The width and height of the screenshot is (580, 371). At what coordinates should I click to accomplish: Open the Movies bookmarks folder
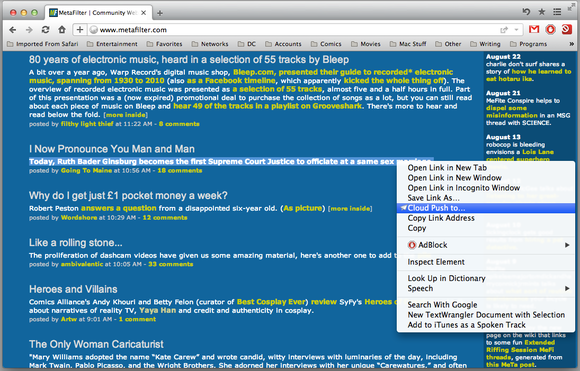[366, 44]
